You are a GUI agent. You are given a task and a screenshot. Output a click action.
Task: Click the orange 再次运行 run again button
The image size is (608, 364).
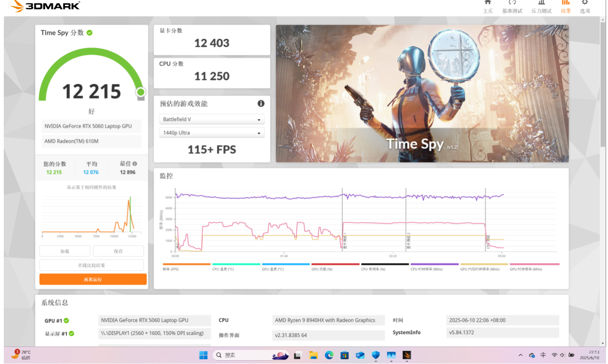point(93,279)
